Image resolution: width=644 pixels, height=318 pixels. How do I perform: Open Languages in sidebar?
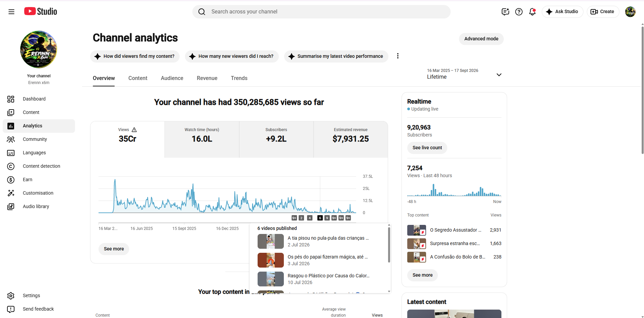coord(39,153)
